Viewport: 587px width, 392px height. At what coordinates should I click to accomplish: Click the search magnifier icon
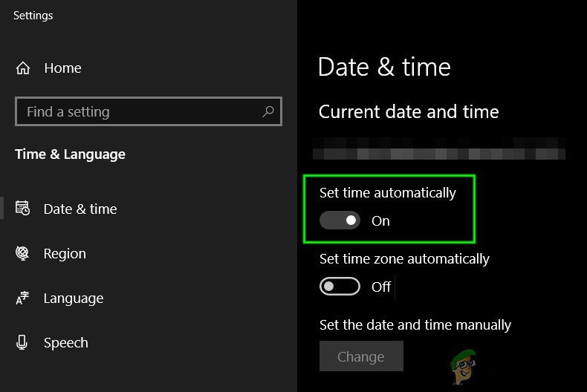click(x=268, y=111)
